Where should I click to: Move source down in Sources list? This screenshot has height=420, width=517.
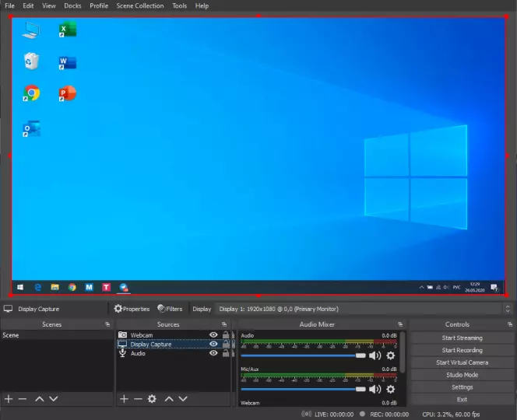point(183,399)
